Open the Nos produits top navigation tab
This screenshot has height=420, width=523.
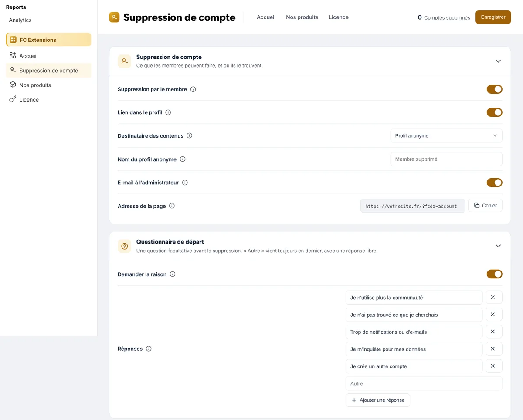click(x=302, y=17)
